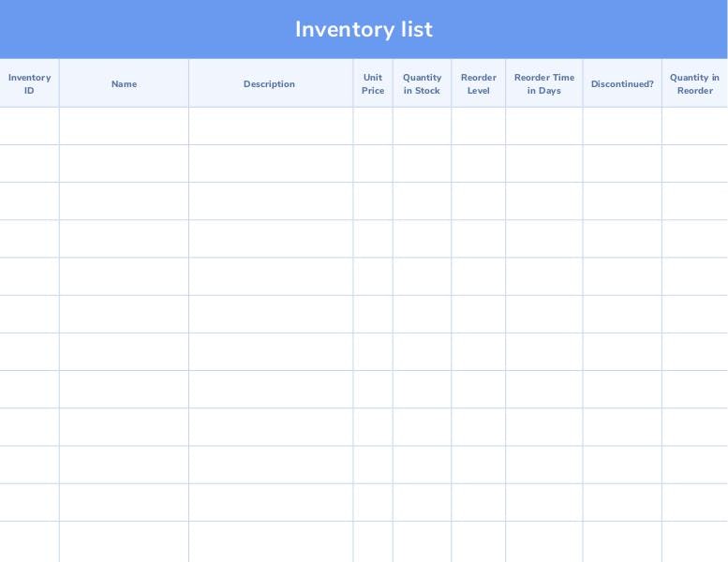Select first empty Unit Price cell
Screen dimensions: 728x562
point(373,126)
